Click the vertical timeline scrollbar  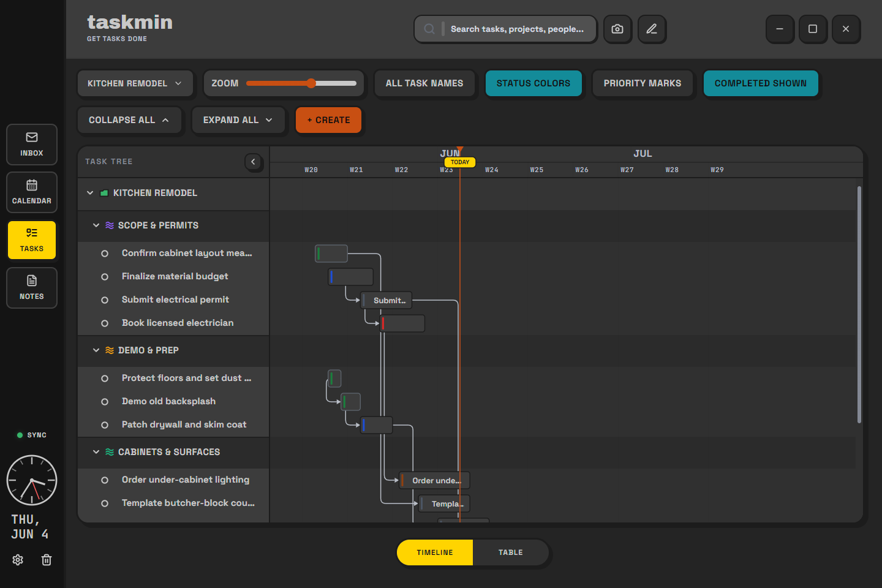(859, 304)
